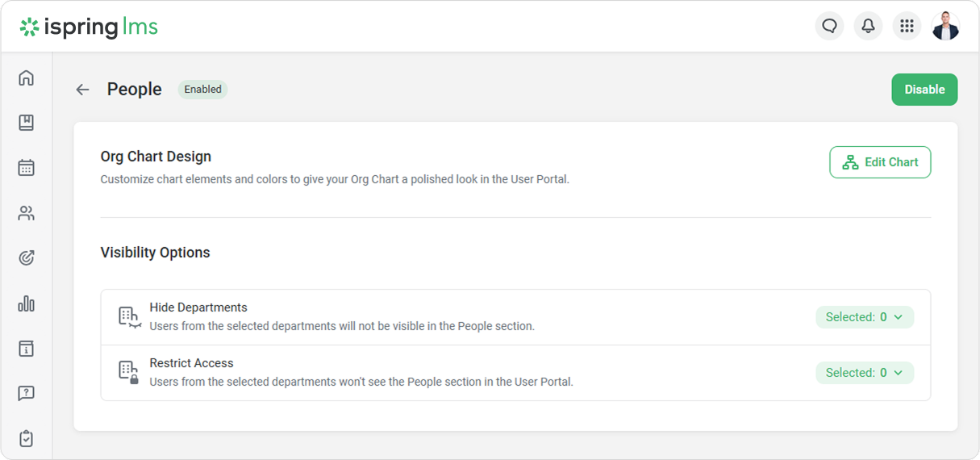Open the users icon in the sidebar

click(27, 213)
